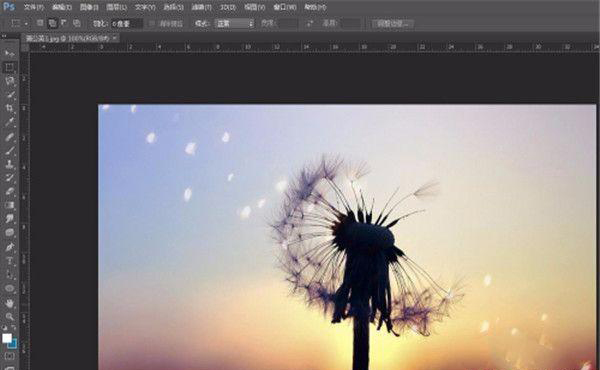The image size is (600, 370).
Task: Select the Brush tool
Action: [10, 150]
